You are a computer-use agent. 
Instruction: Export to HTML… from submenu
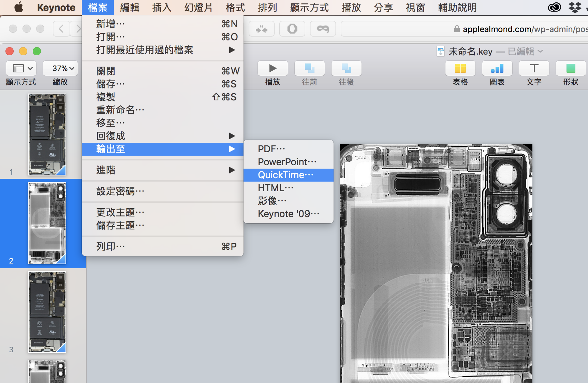289,188
